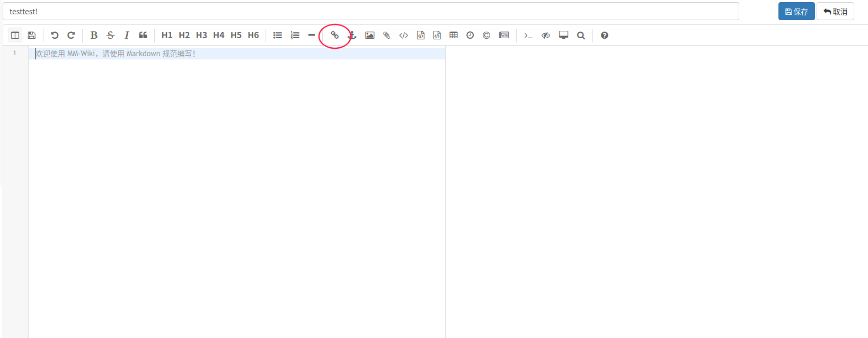Insert an H3 heading
Screen dimensions: 868x338
coord(201,35)
